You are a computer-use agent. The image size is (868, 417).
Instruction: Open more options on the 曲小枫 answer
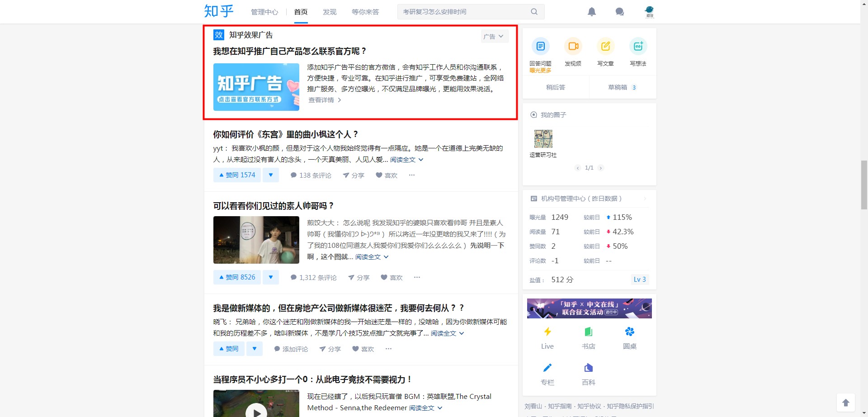pos(412,175)
